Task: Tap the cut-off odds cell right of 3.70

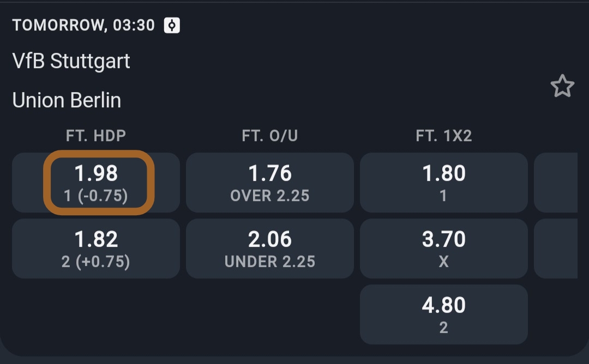Action: 556,248
